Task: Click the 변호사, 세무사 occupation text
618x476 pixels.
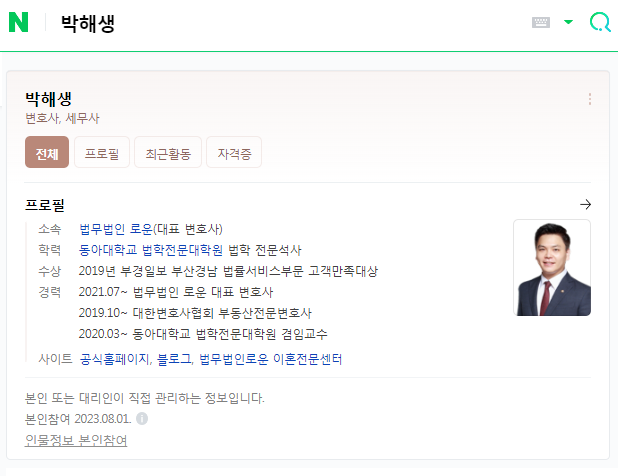Action: [62, 118]
